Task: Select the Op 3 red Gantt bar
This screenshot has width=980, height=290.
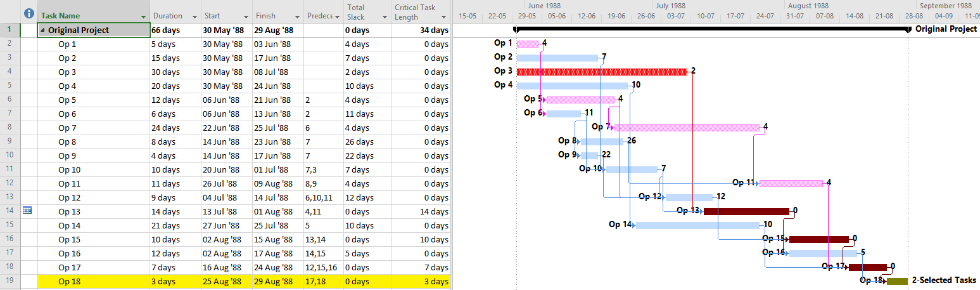Action: coord(602,72)
